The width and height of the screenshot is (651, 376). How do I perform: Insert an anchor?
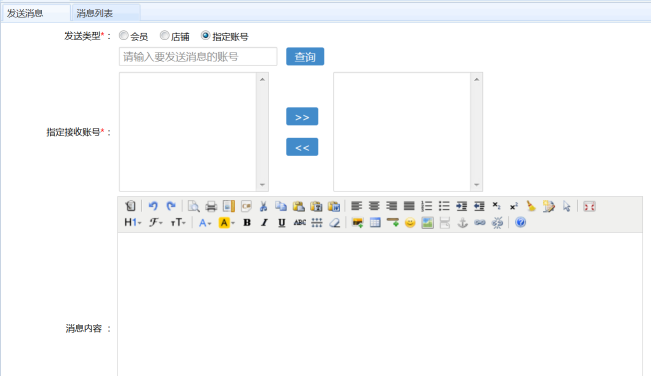(x=463, y=222)
